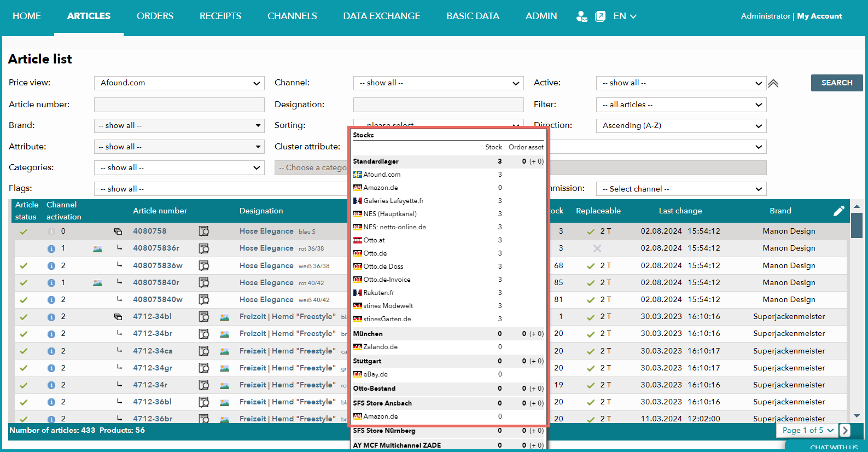Sort by Last change column header

click(x=680, y=211)
